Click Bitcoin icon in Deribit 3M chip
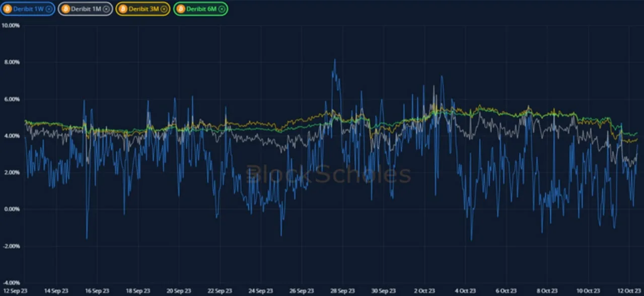The height and width of the screenshot is (296, 644). coord(122,9)
